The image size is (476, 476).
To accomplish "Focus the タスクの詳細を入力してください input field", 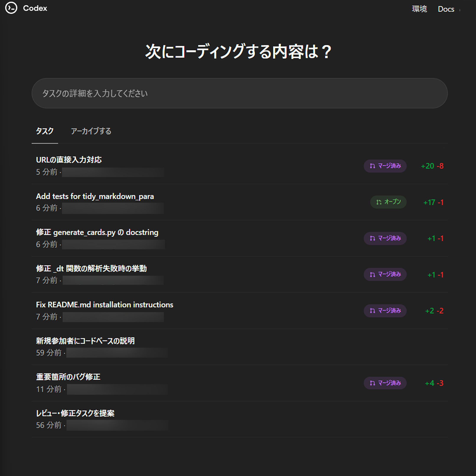I will pos(240,93).
